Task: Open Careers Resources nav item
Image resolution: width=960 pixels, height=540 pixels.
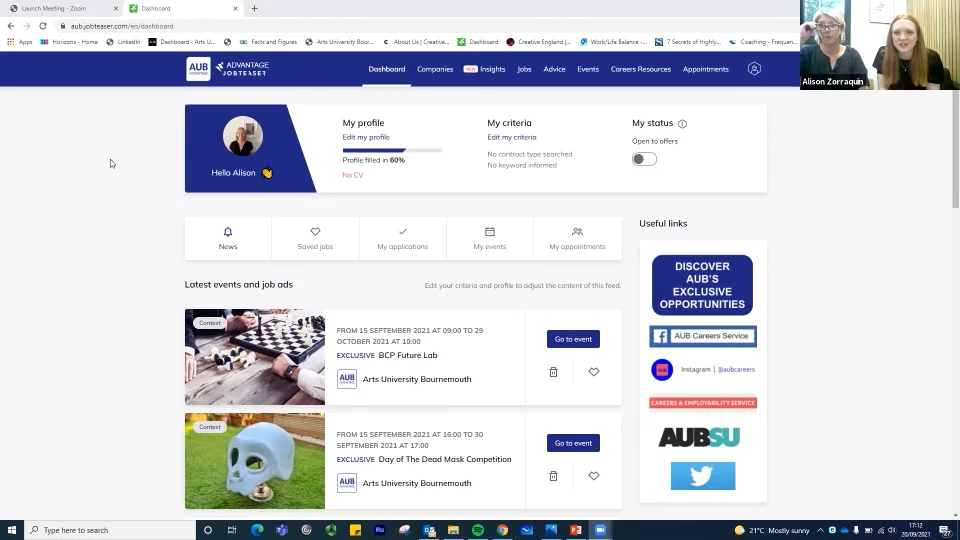Action: [640, 69]
